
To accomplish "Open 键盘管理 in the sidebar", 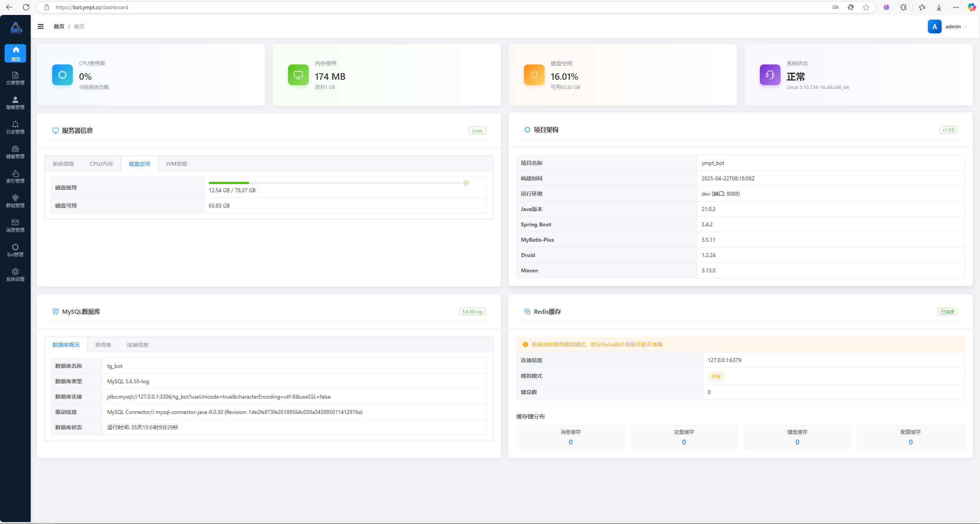I will pos(15,152).
